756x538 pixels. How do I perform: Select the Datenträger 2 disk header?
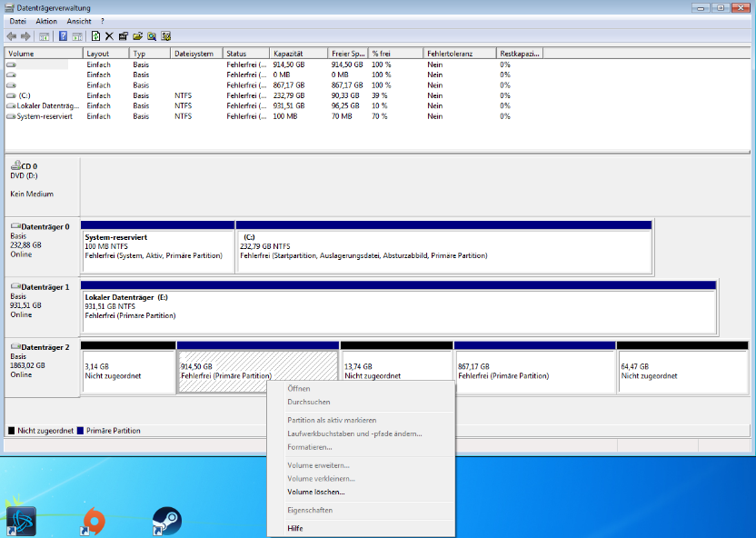(x=42, y=368)
